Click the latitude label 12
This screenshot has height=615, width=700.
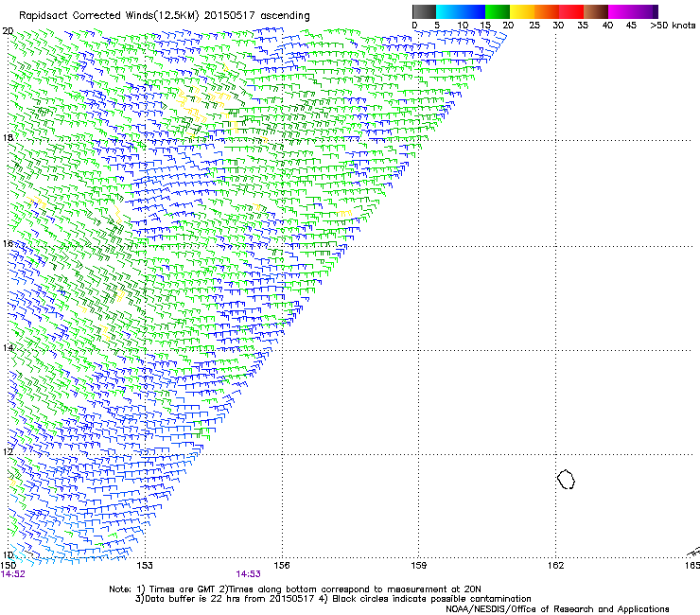click(x=8, y=451)
